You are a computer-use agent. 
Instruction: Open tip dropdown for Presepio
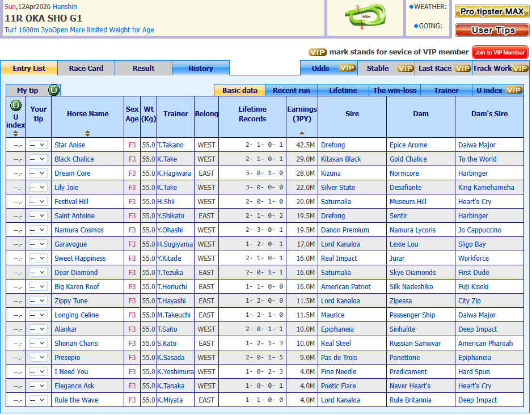coord(37,357)
